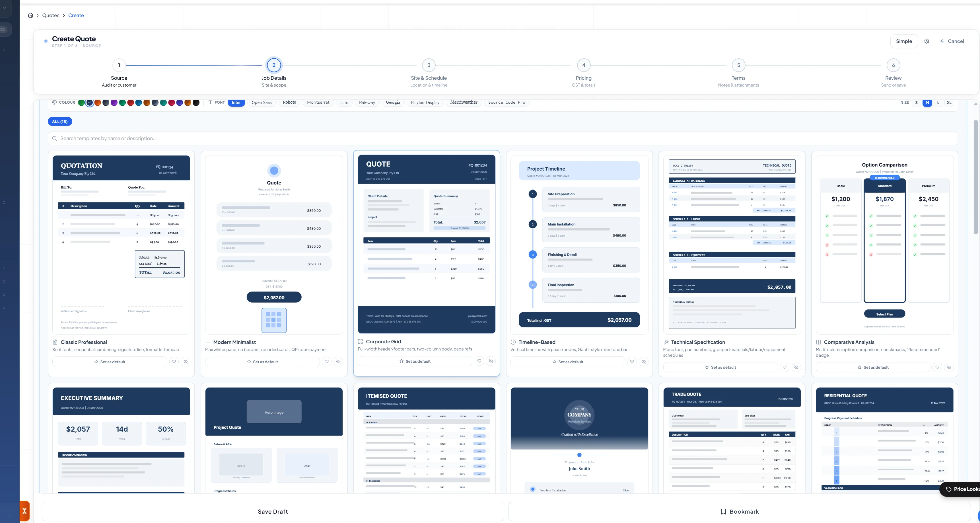This screenshot has height=523, width=980.
Task: Set Comparative Analysis as default
Action: pos(873,367)
